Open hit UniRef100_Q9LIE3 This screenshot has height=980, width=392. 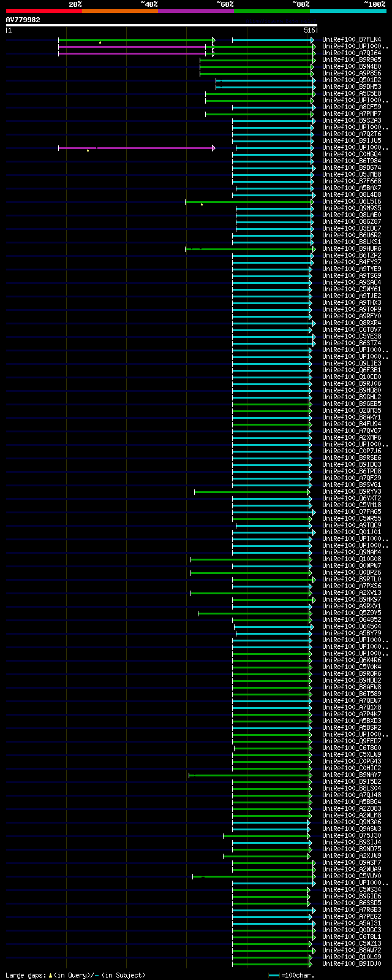pos(352,364)
